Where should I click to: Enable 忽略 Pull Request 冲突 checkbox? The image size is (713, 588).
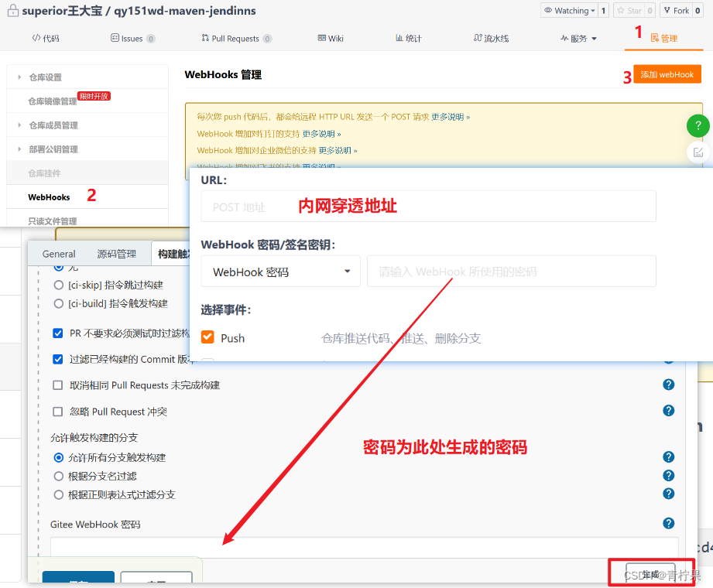58,412
